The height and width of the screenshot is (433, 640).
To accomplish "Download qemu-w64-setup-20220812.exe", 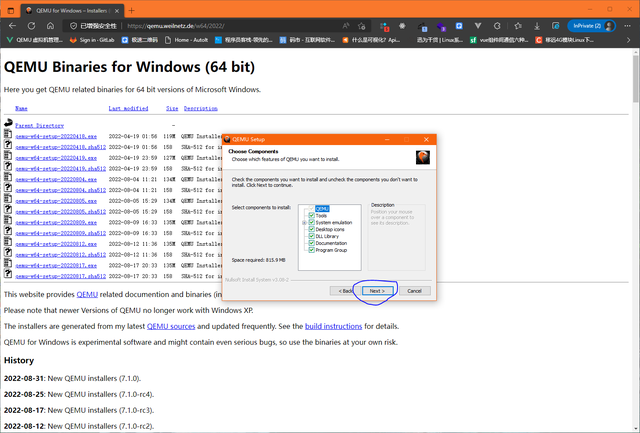I will click(56, 244).
